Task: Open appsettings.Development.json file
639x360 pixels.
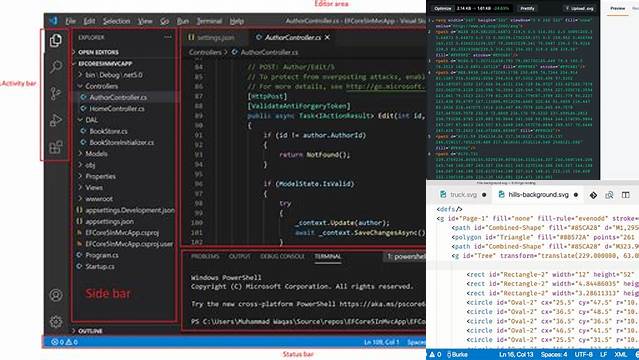Action: click(125, 210)
